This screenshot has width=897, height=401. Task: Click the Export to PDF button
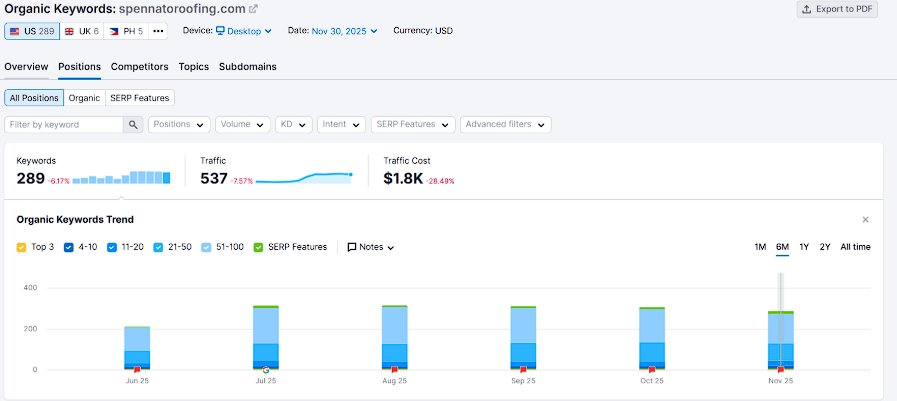pyautogui.click(x=837, y=9)
